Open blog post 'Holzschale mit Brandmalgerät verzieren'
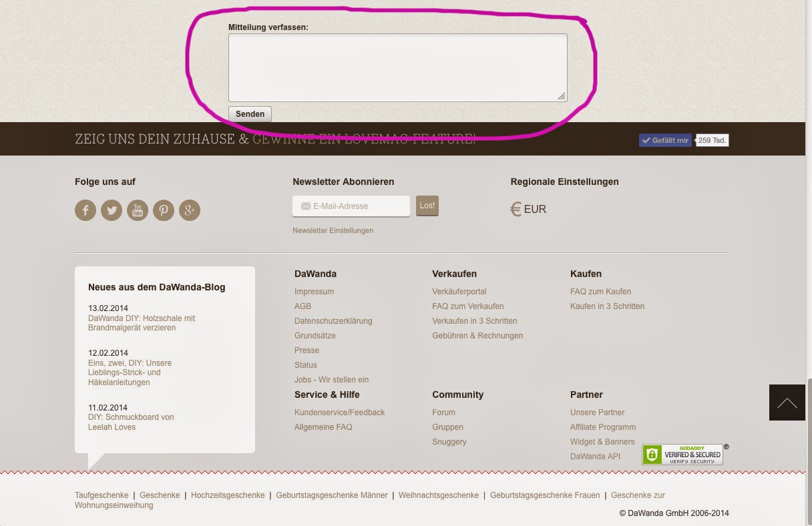Image resolution: width=812 pixels, height=526 pixels. click(x=142, y=323)
